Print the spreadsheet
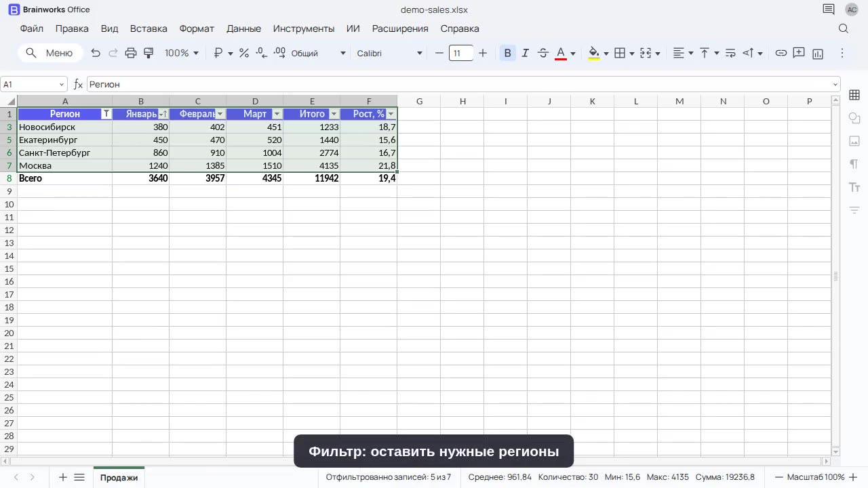The width and height of the screenshot is (868, 488). tap(131, 53)
